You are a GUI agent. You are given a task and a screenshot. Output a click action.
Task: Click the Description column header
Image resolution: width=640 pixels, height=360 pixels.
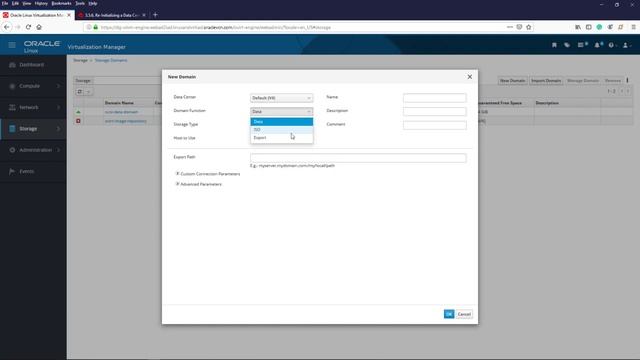[x=547, y=103]
